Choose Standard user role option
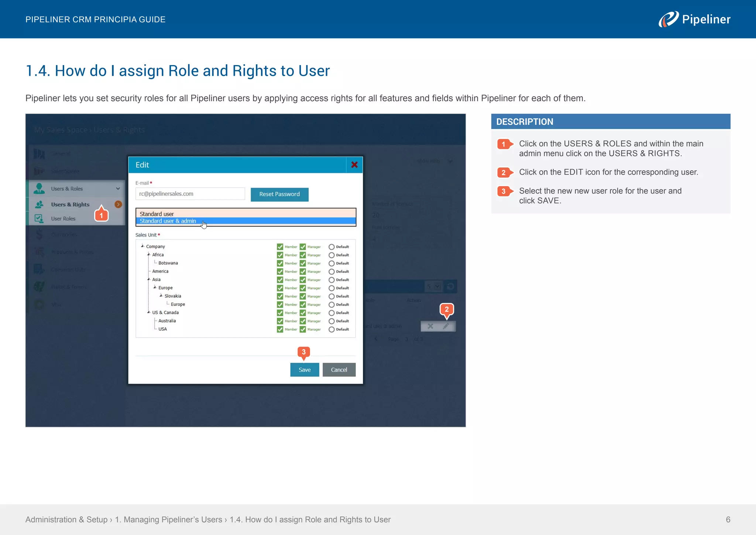 point(246,214)
